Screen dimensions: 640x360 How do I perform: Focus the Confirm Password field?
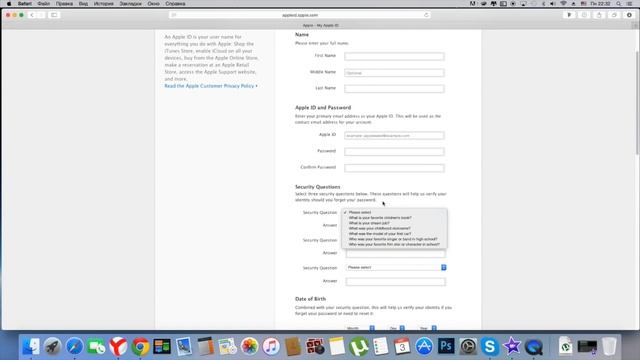point(394,168)
